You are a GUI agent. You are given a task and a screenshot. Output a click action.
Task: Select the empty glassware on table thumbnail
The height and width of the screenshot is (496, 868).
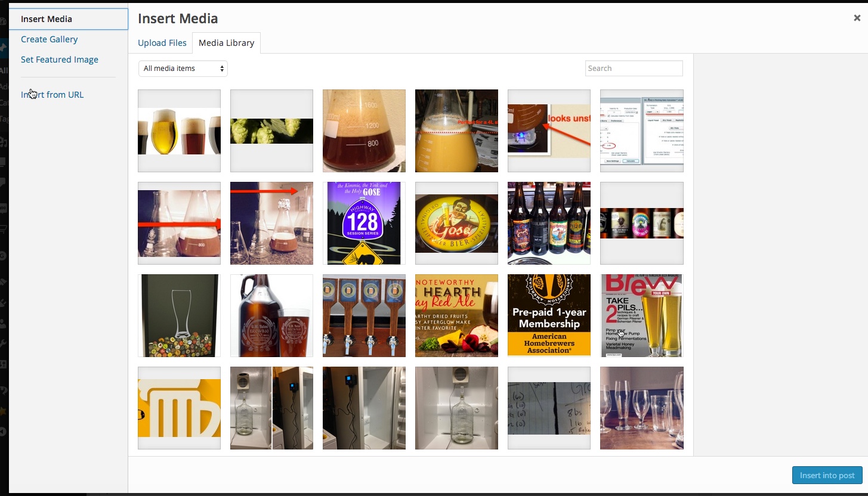[642, 408]
